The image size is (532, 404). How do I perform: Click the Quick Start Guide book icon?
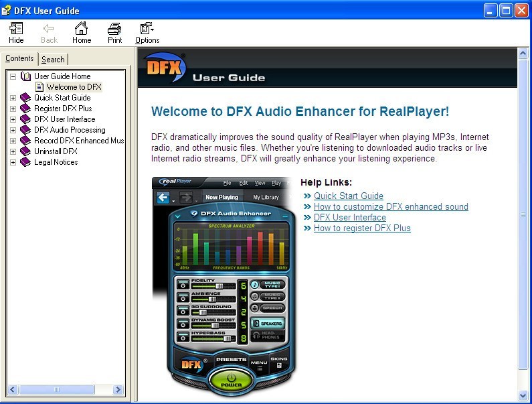[x=25, y=98]
